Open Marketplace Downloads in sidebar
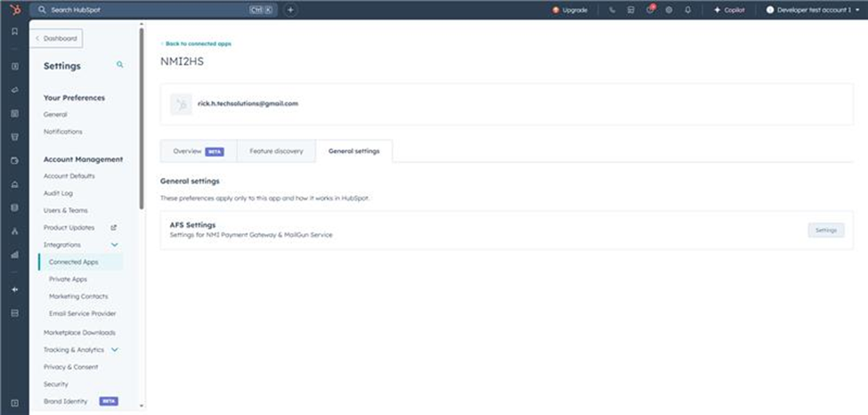Image resolution: width=868 pixels, height=415 pixels. [x=80, y=332]
